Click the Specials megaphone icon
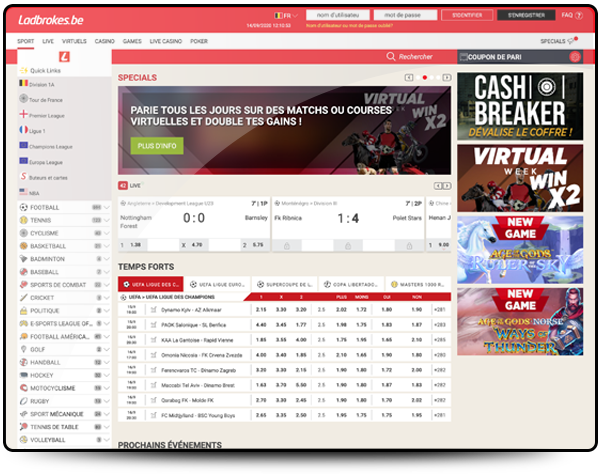 (571, 41)
